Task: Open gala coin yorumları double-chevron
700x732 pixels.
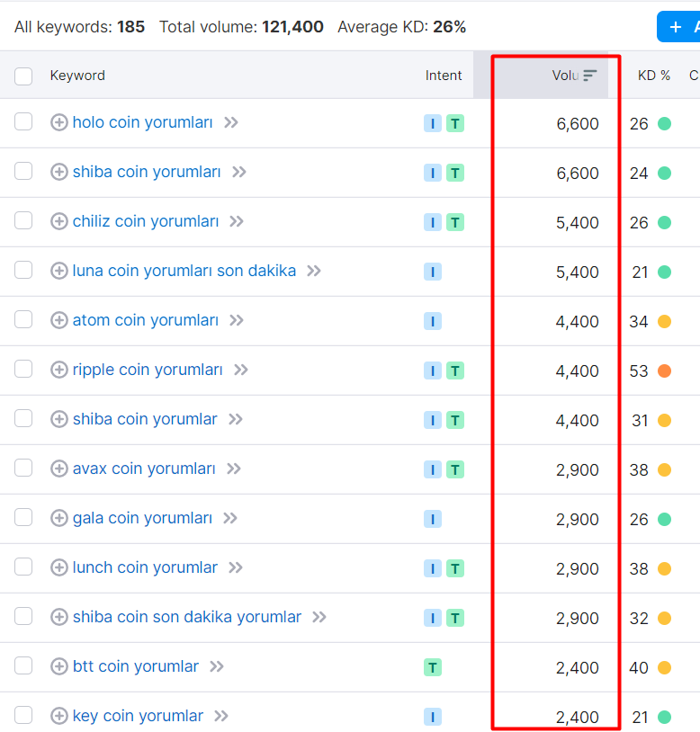Action: pos(230,519)
